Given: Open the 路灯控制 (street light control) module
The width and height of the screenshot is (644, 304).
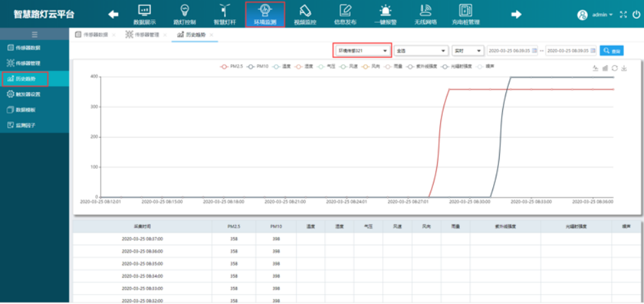Looking at the screenshot, I should click(x=184, y=14).
